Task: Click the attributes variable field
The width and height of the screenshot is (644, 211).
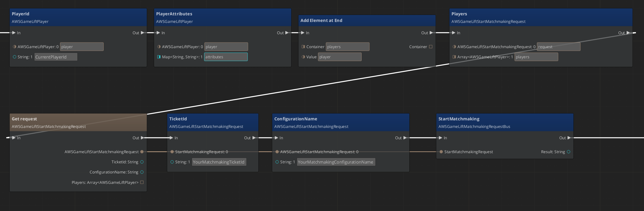Action: pyautogui.click(x=226, y=57)
